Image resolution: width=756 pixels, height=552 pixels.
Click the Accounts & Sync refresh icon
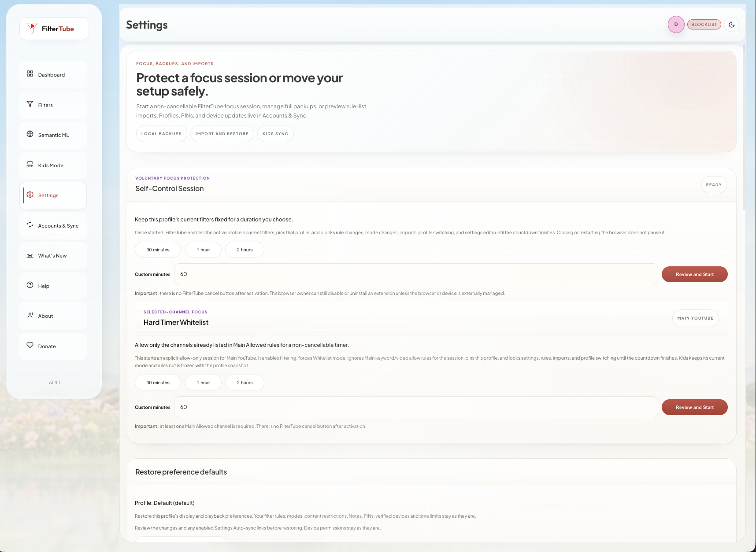tap(30, 225)
